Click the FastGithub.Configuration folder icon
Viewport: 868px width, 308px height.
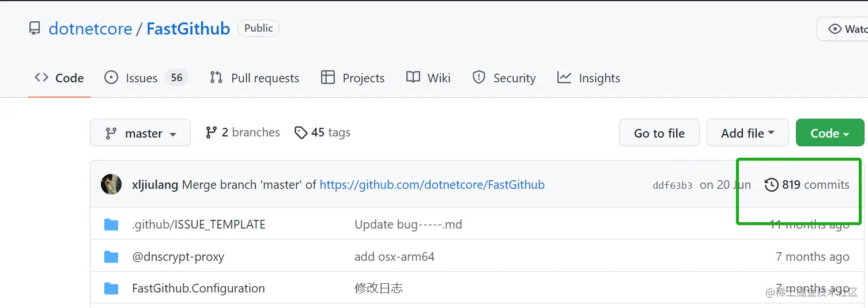(111, 288)
